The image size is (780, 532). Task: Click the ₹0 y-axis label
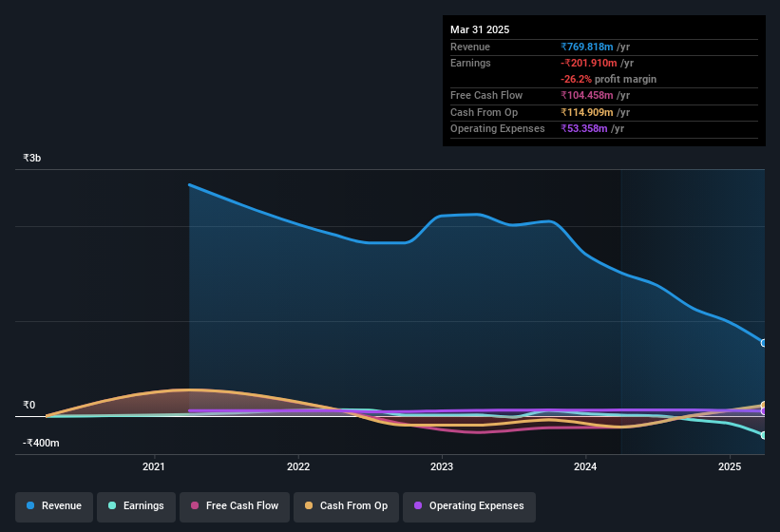29,406
